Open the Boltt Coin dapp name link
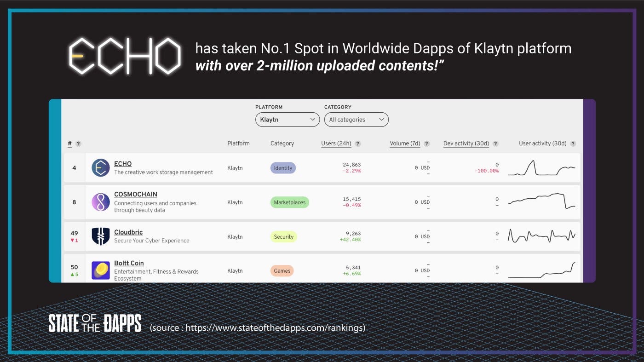The width and height of the screenshot is (644, 362). tap(129, 263)
